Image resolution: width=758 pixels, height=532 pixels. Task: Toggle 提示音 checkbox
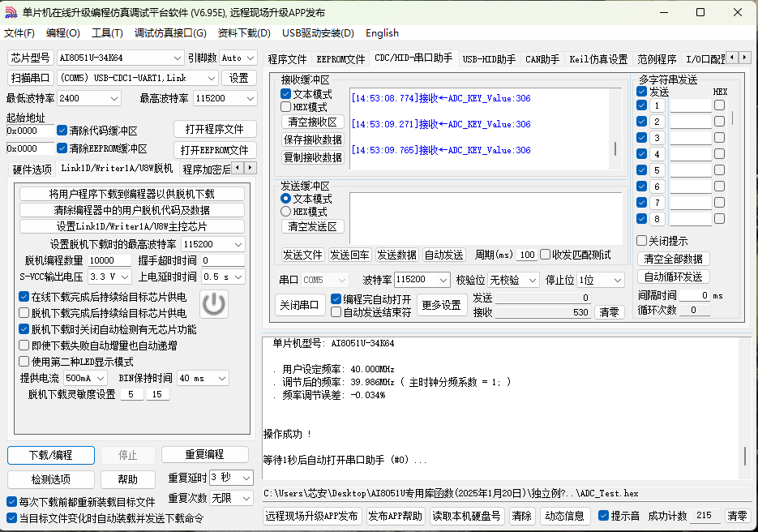[x=603, y=516]
